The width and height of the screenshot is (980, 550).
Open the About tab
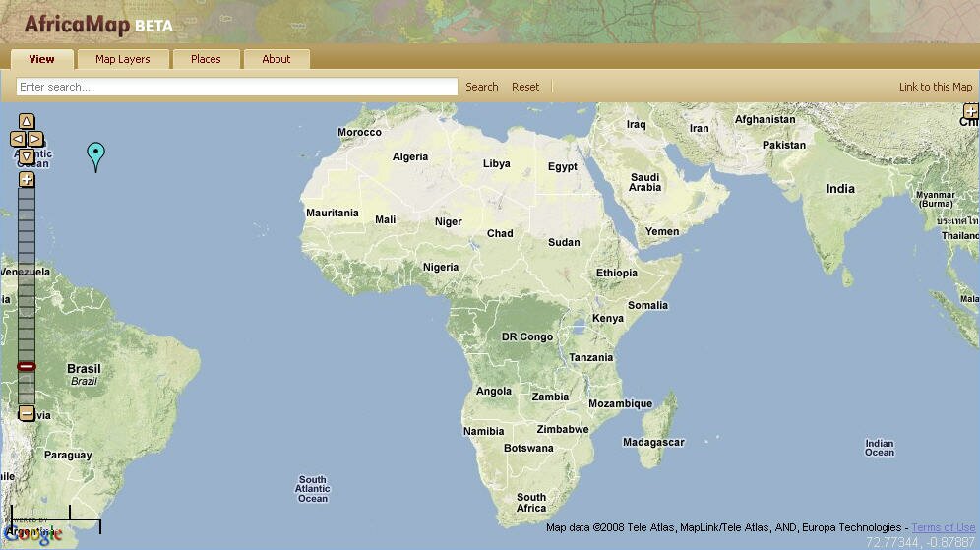coord(276,59)
